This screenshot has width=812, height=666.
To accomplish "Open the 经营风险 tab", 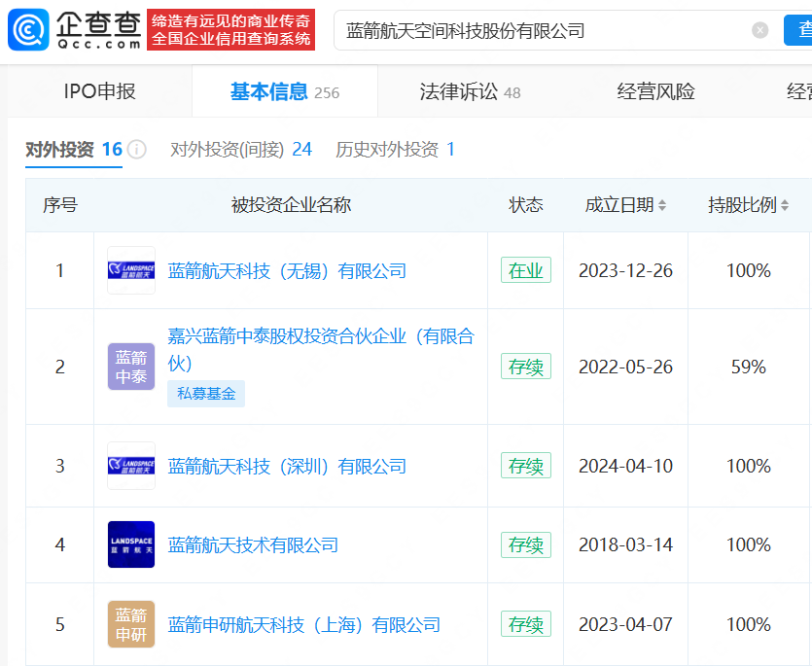I will pyautogui.click(x=655, y=91).
